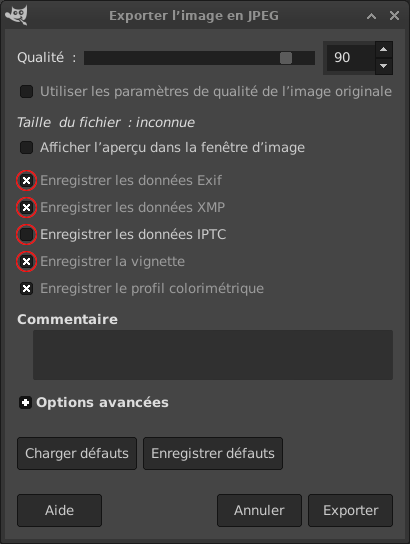Uncheck Enregistrer la vignette
The width and height of the screenshot is (410, 544).
click(x=26, y=262)
